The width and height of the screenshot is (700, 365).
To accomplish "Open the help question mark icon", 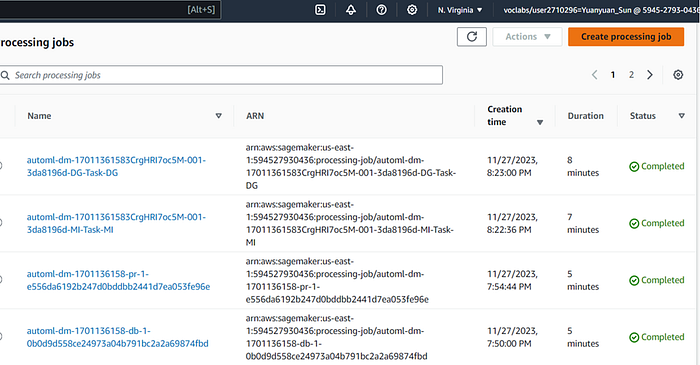I will 381,10.
